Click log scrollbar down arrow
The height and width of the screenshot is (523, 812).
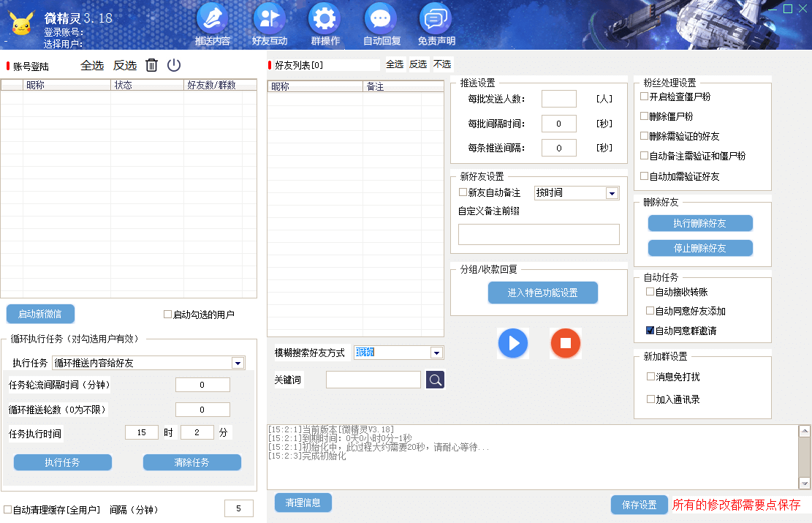click(x=804, y=483)
